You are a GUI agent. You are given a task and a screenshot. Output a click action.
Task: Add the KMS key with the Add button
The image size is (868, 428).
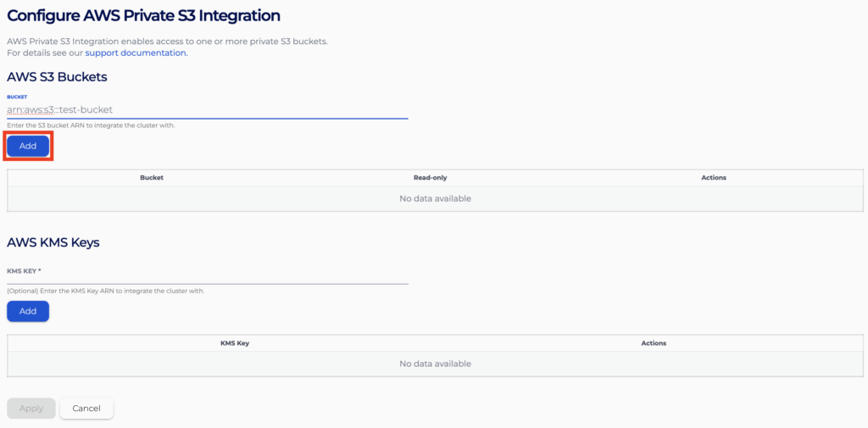point(28,311)
